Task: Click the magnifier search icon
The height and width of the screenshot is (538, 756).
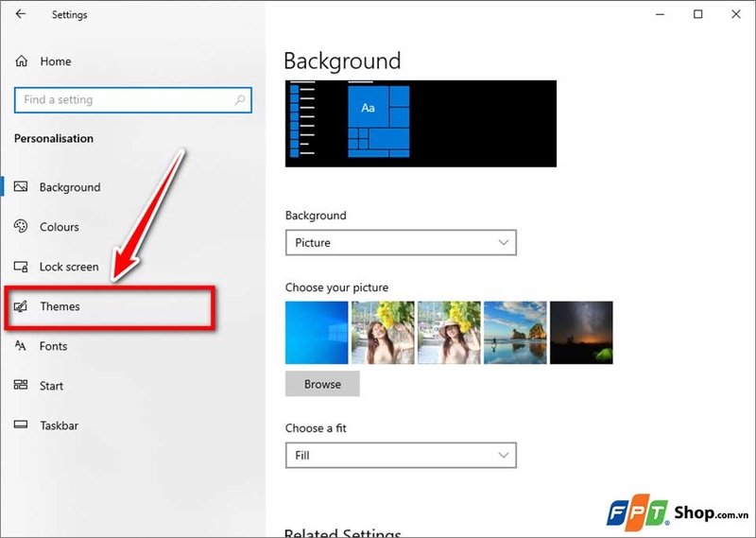Action: point(240,100)
